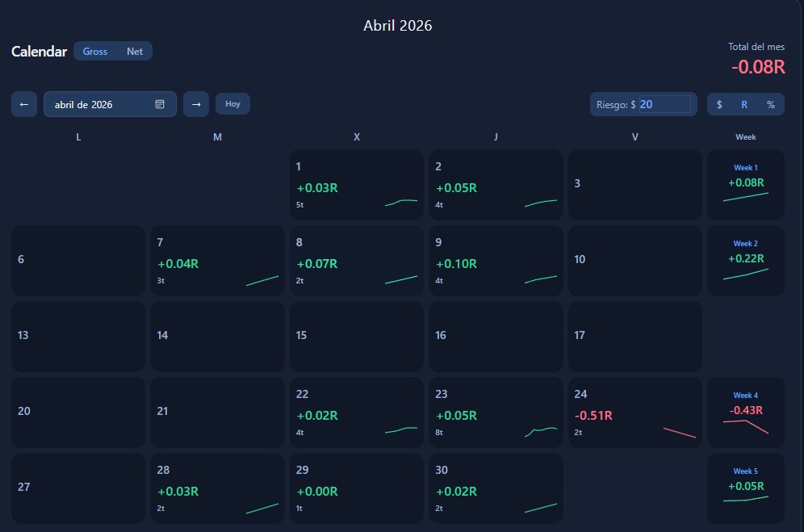The height and width of the screenshot is (532, 804).
Task: Select the empty day 21 cell
Action: click(217, 413)
